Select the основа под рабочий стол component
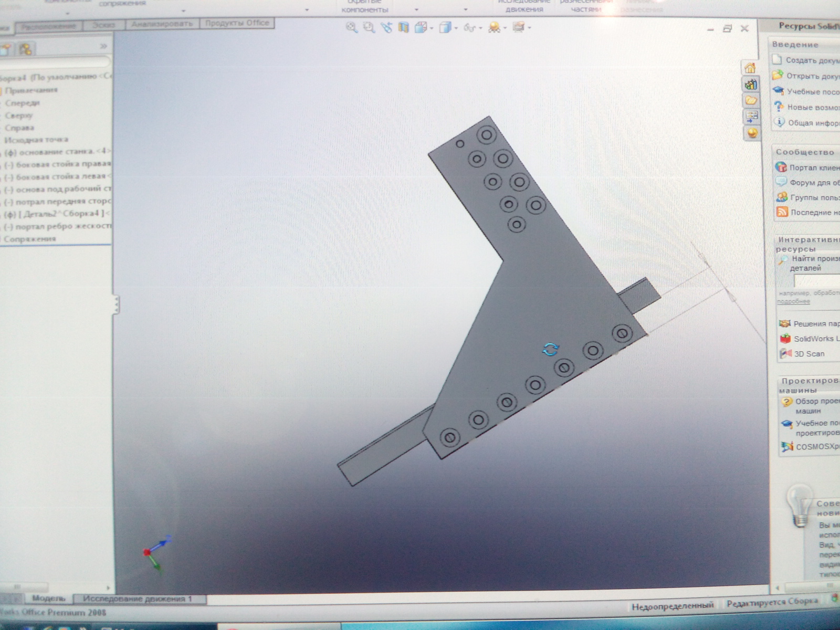The width and height of the screenshot is (840, 630). [x=57, y=189]
